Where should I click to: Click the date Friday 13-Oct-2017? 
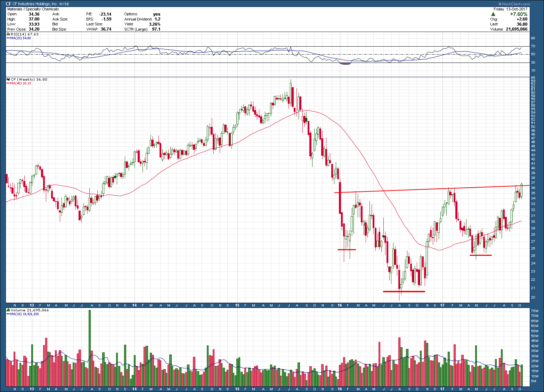pyautogui.click(x=511, y=9)
